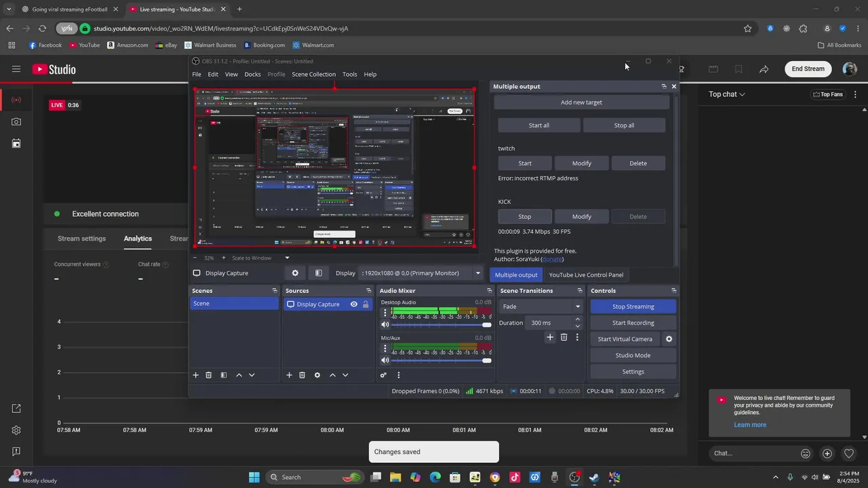Open Scene Collection menu
The image size is (868, 488).
pyautogui.click(x=313, y=75)
